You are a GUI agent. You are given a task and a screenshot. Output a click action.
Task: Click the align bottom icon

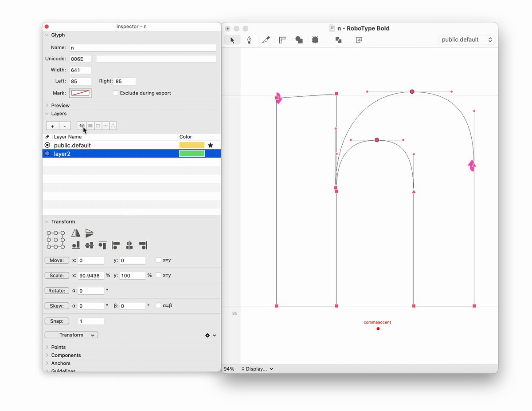click(x=76, y=245)
